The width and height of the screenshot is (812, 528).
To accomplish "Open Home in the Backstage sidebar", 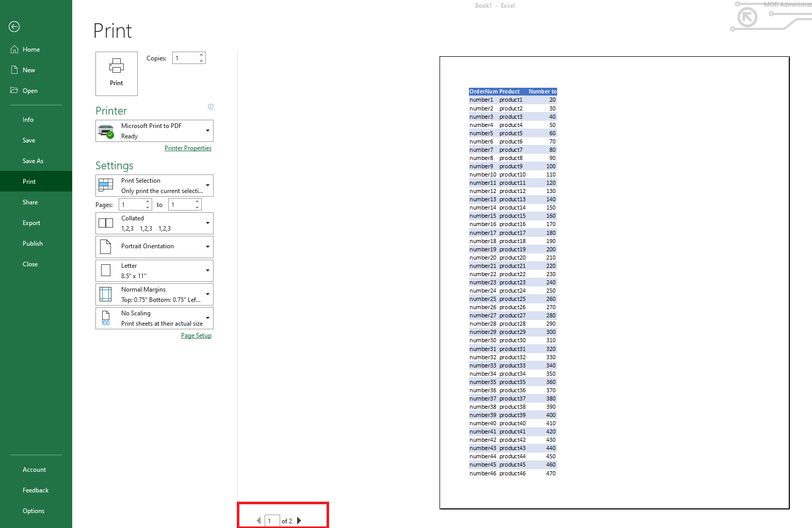I will 36,50.
